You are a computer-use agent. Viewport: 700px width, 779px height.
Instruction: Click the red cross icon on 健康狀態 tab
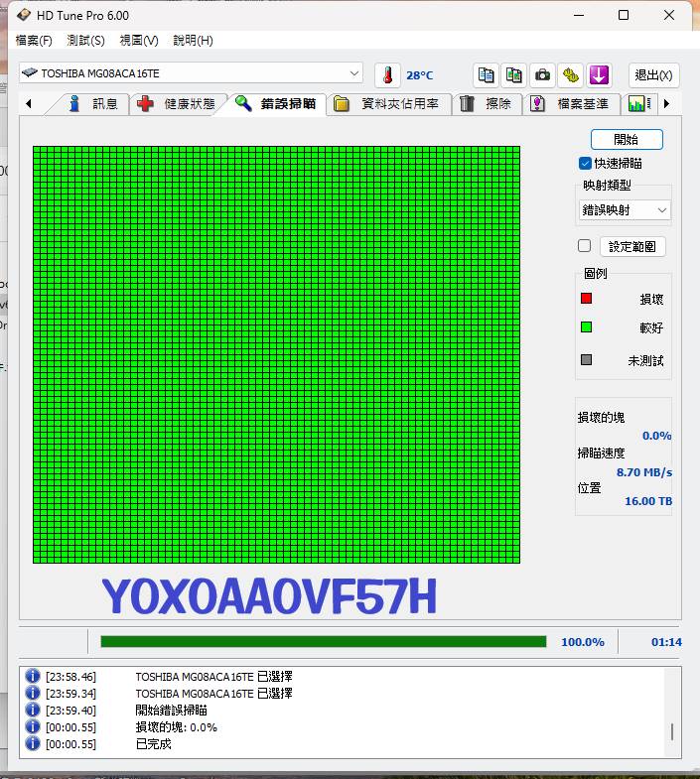(x=145, y=103)
